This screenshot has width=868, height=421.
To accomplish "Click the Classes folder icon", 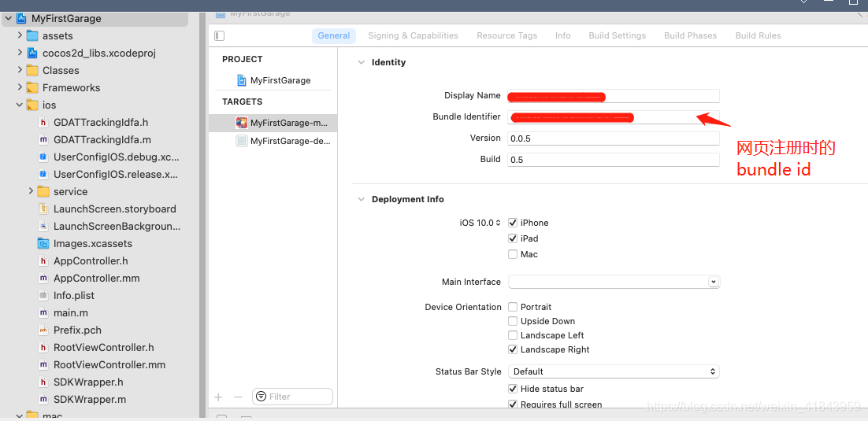I will (32, 70).
